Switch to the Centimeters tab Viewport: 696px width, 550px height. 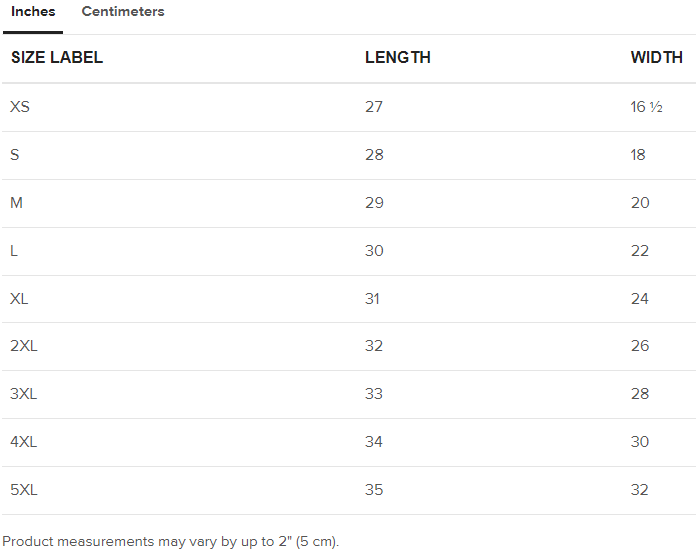click(x=123, y=12)
